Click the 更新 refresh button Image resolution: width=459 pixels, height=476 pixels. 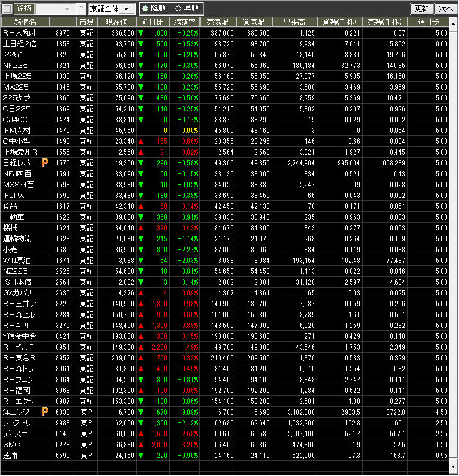(x=422, y=9)
